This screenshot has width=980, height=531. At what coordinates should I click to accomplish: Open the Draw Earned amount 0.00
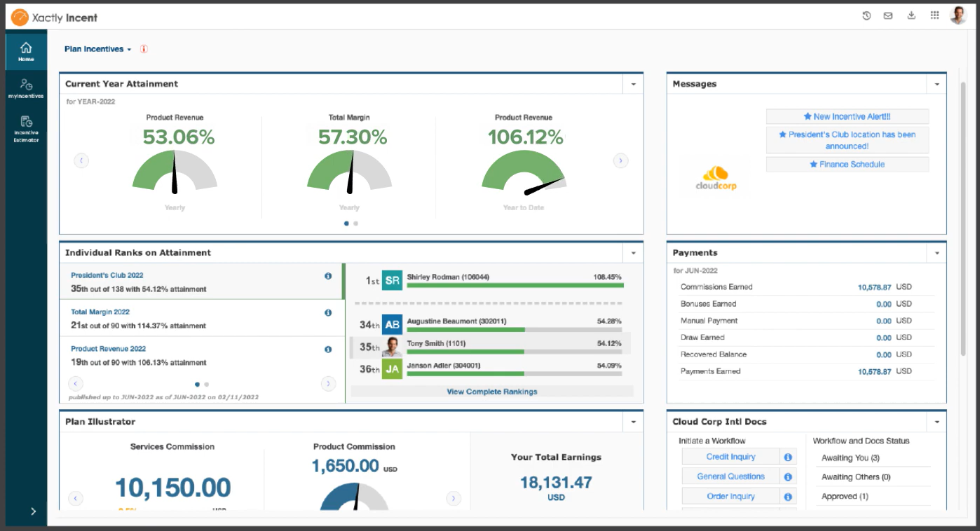[x=884, y=338]
